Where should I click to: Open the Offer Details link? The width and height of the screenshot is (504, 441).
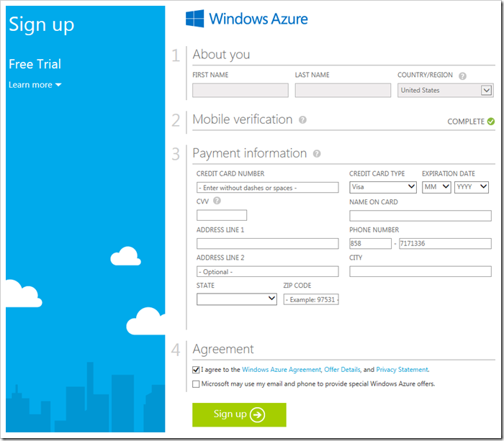click(x=342, y=370)
